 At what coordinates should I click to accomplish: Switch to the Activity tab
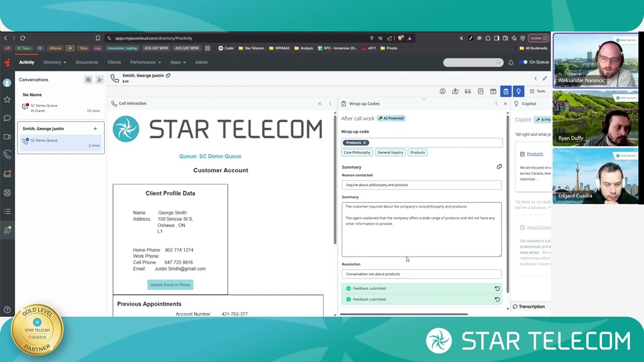[27, 62]
